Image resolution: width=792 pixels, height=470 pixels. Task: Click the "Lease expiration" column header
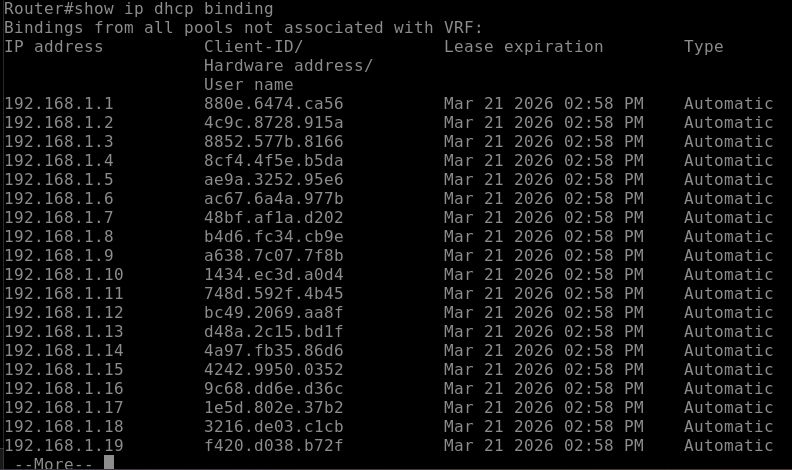click(523, 46)
